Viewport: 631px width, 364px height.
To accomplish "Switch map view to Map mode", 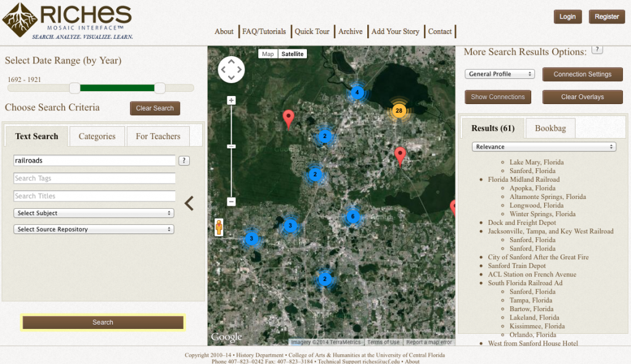I will point(267,54).
